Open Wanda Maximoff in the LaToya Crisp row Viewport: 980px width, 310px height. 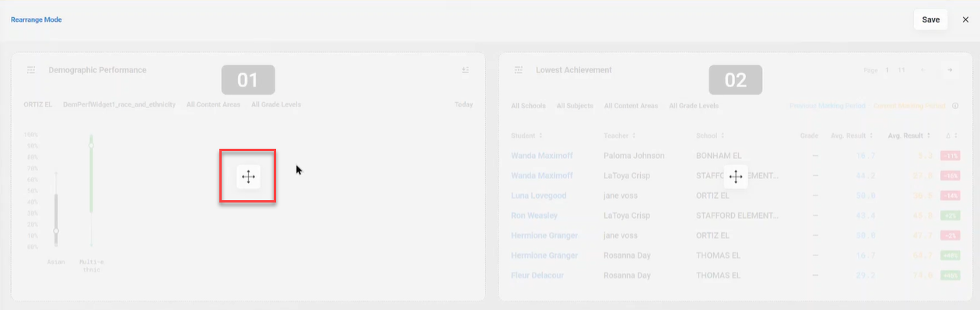542,175
